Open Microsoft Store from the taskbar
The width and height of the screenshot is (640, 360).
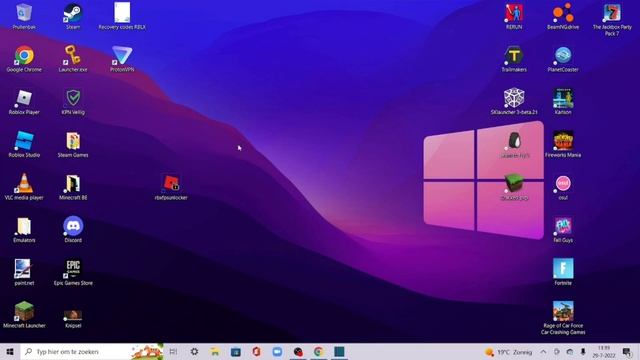[x=236, y=351]
